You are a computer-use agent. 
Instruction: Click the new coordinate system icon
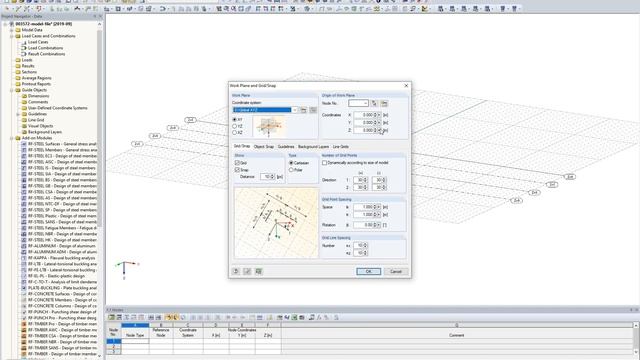303,110
